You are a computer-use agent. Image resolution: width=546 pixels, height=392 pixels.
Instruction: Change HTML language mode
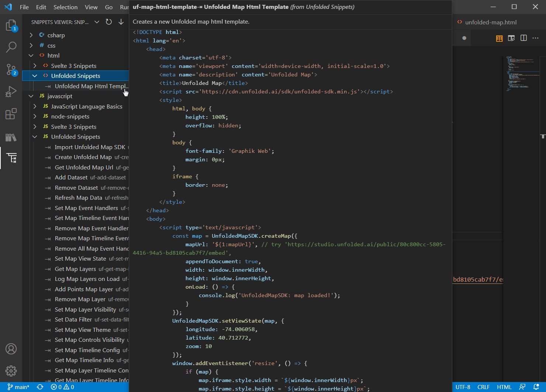[504, 387]
